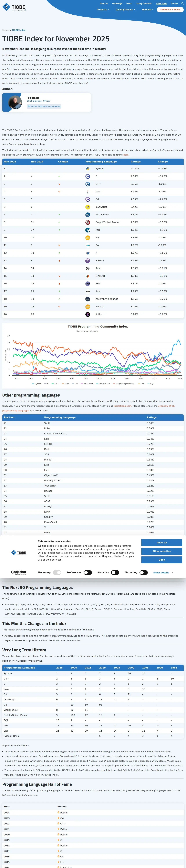
Task: Enable the Preferences cookie toggle
Action: pyautogui.click(x=88, y=572)
